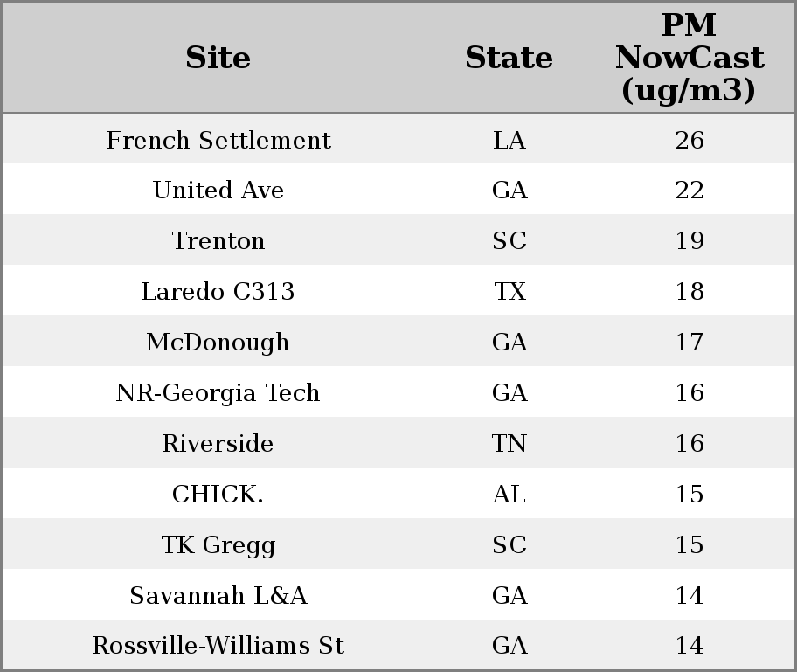Select the Laredo C313 site cell
Viewport: 797px width, 672px height.
(x=218, y=292)
